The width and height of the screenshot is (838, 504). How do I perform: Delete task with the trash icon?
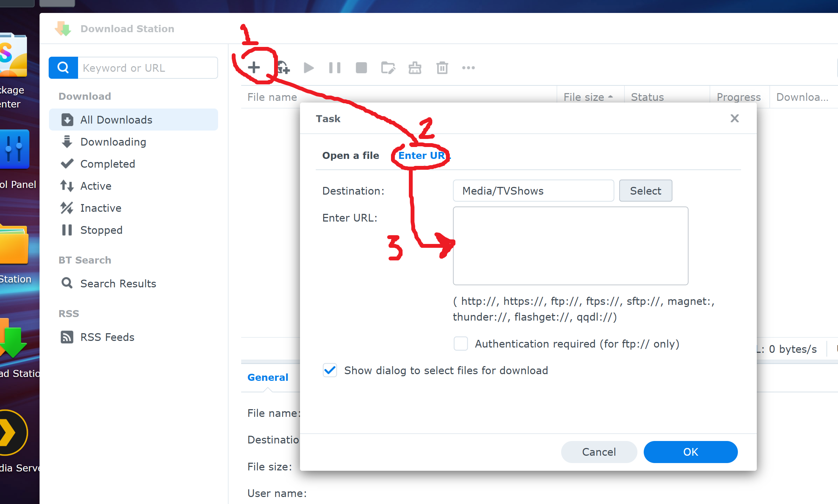(x=442, y=68)
